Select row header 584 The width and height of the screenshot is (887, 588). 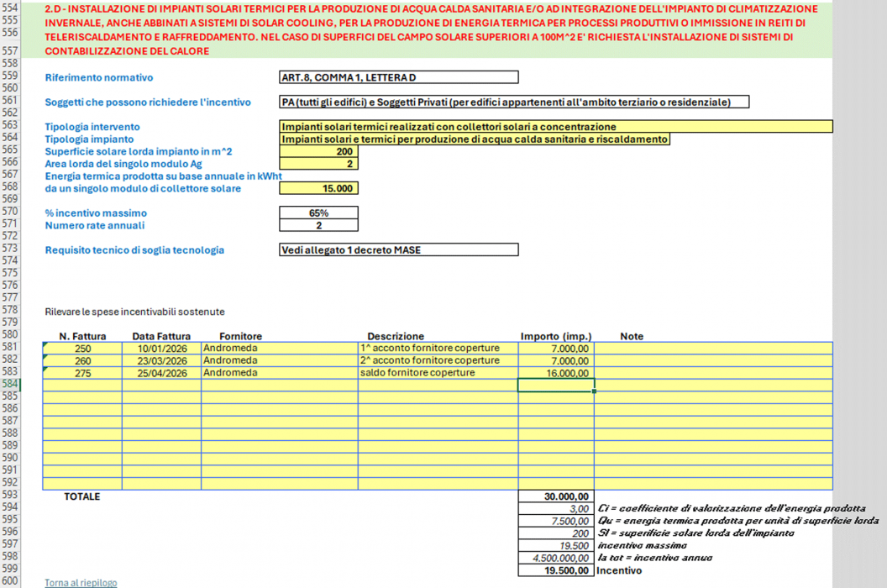click(x=10, y=385)
